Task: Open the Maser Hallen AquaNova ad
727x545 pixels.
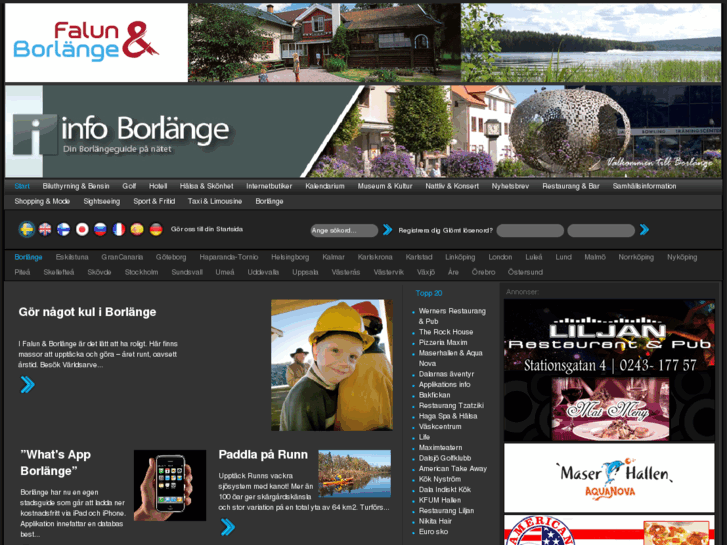Action: pyautogui.click(x=609, y=478)
